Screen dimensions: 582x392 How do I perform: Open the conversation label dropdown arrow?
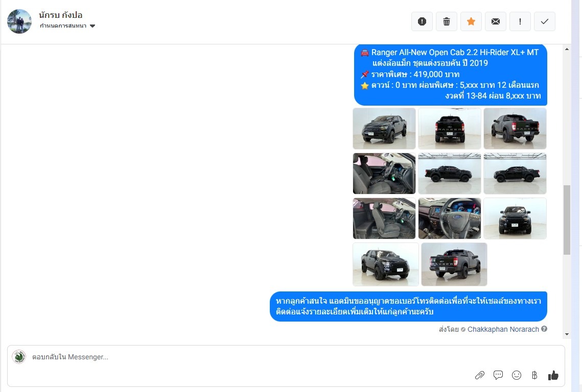[92, 26]
